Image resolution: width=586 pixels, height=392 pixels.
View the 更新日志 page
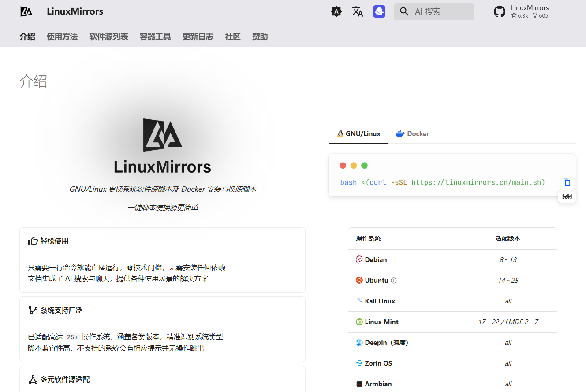pos(198,37)
